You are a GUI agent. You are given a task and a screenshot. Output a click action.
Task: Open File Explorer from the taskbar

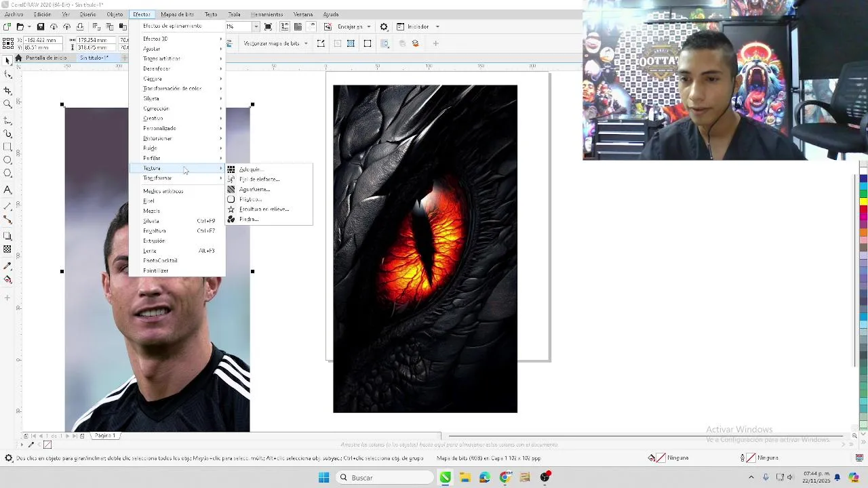coord(465,478)
